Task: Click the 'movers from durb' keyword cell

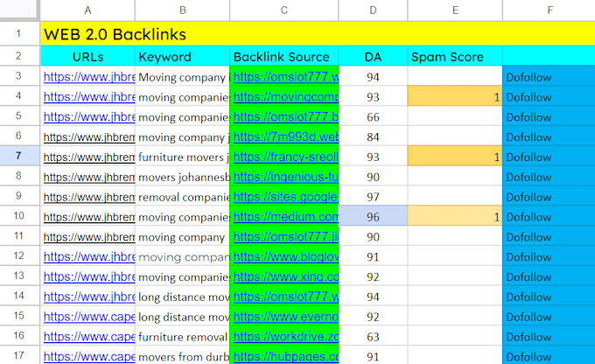Action: (183, 356)
